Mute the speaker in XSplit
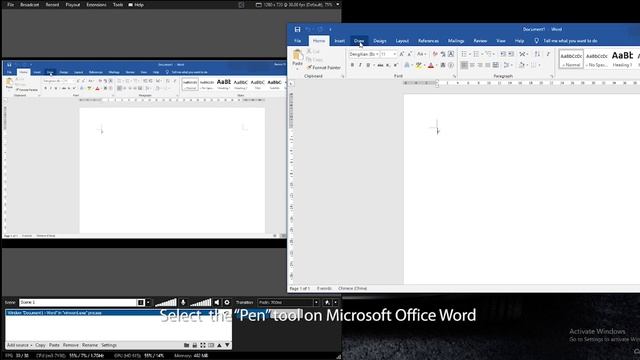 217,302
